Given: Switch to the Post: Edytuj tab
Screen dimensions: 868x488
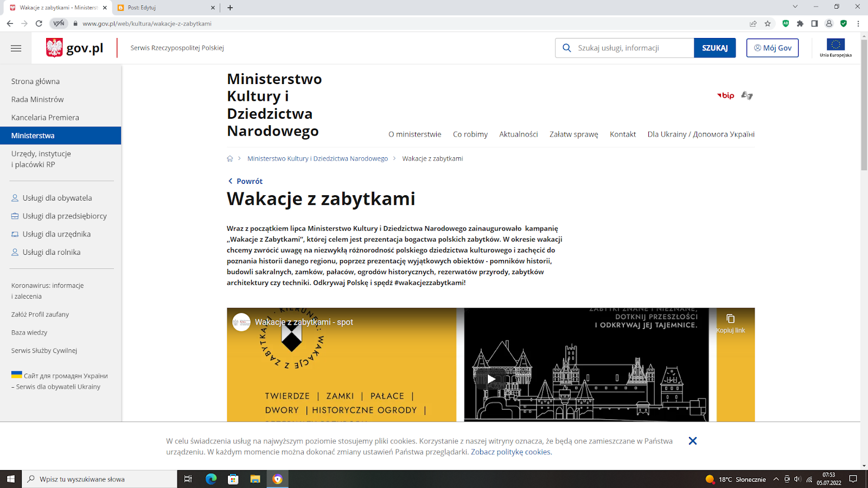Looking at the screenshot, I should click(165, 8).
